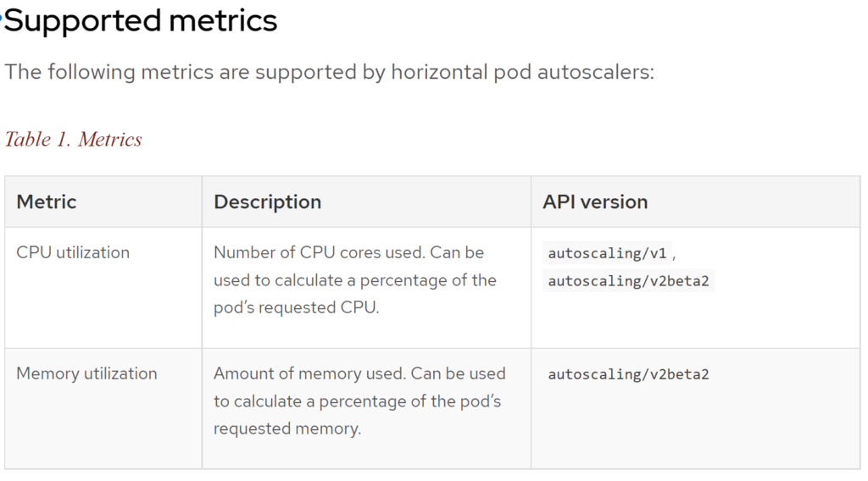Viewport: 868px width, 481px height.
Task: Click 'used to calculate a percentage of the'
Action: pos(355,280)
